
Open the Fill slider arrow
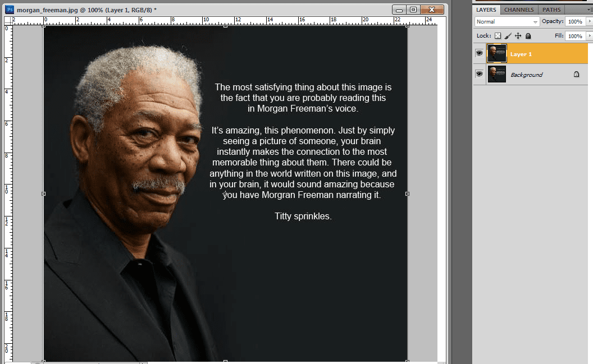click(590, 36)
